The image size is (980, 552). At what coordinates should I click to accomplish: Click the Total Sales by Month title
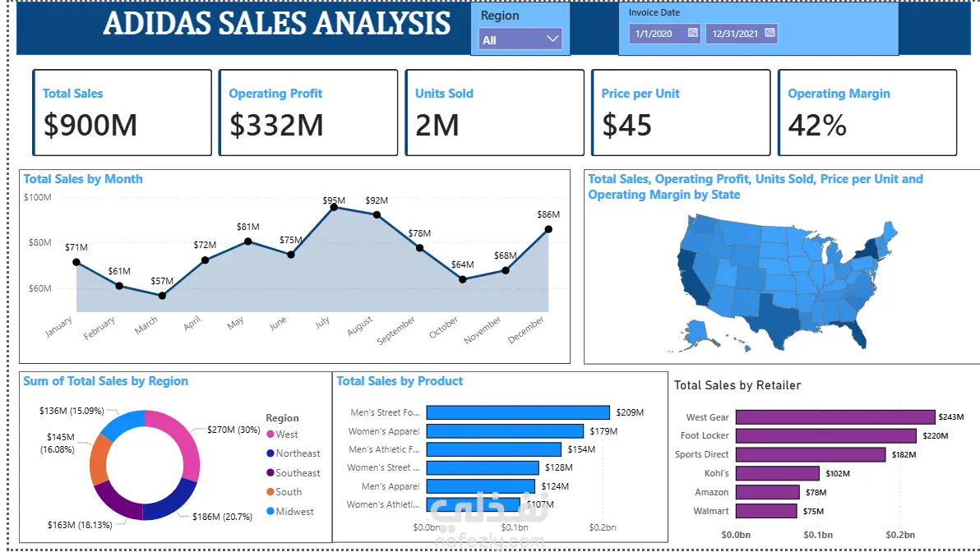point(83,179)
